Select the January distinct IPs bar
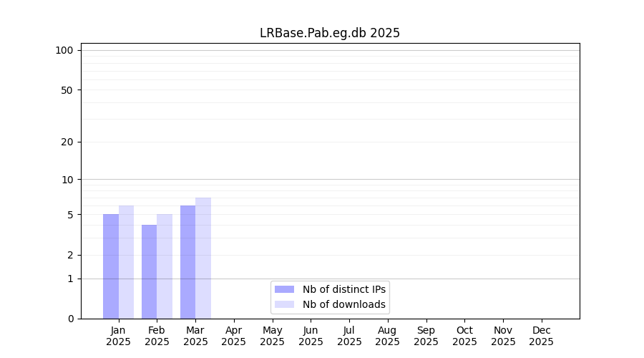 [x=111, y=266]
